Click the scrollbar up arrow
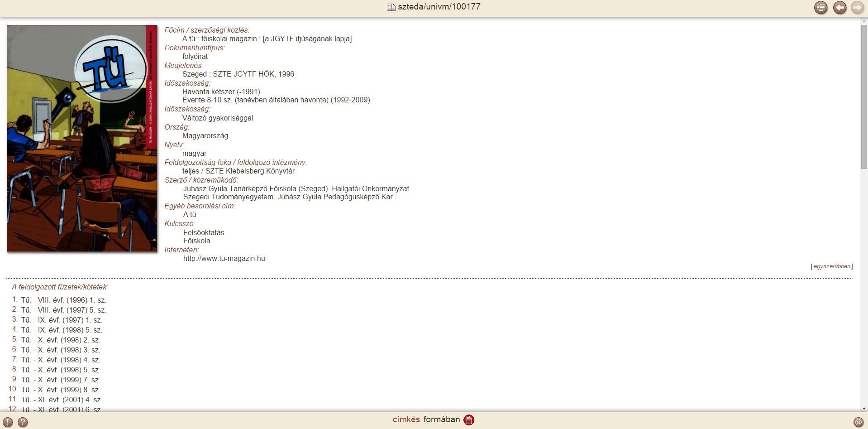Screen dimensions: 868x429 (x=864, y=22)
